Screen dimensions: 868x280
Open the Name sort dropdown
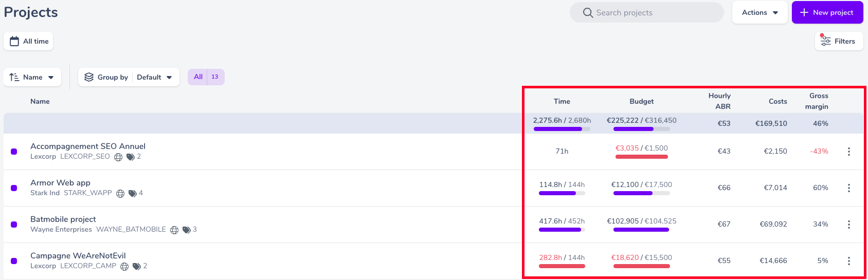tap(32, 77)
